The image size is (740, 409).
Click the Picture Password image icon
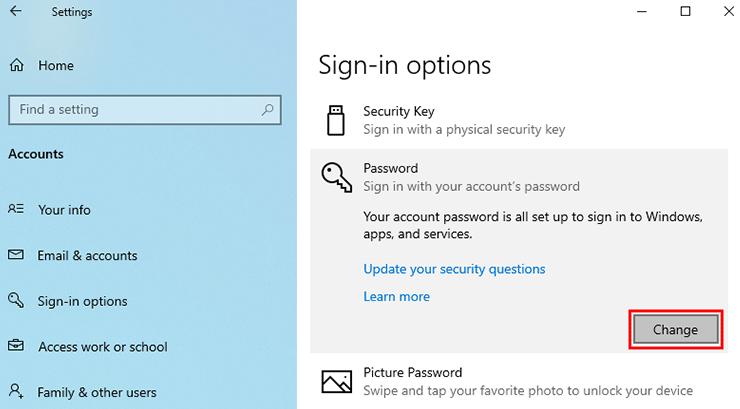point(336,382)
